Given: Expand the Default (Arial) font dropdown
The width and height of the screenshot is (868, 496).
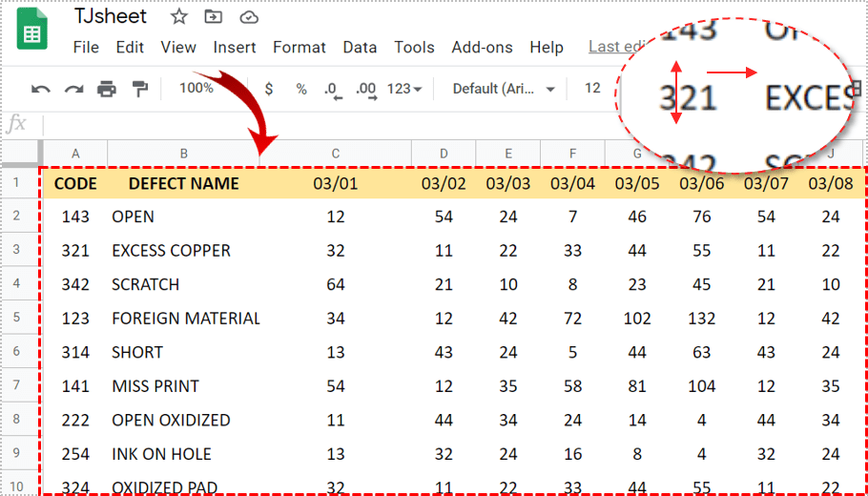Looking at the screenshot, I should [504, 89].
